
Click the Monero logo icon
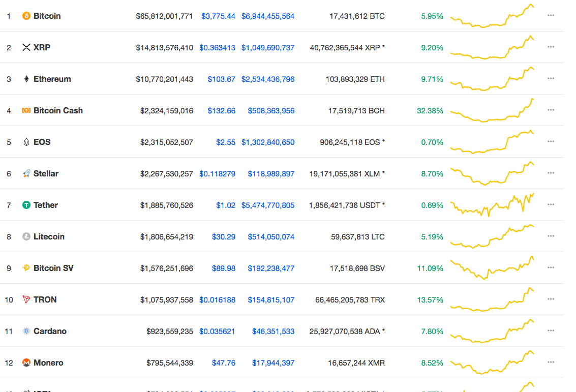coord(26,363)
